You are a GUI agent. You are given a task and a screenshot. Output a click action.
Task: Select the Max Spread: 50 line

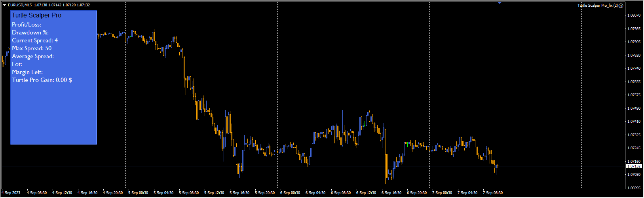32,48
